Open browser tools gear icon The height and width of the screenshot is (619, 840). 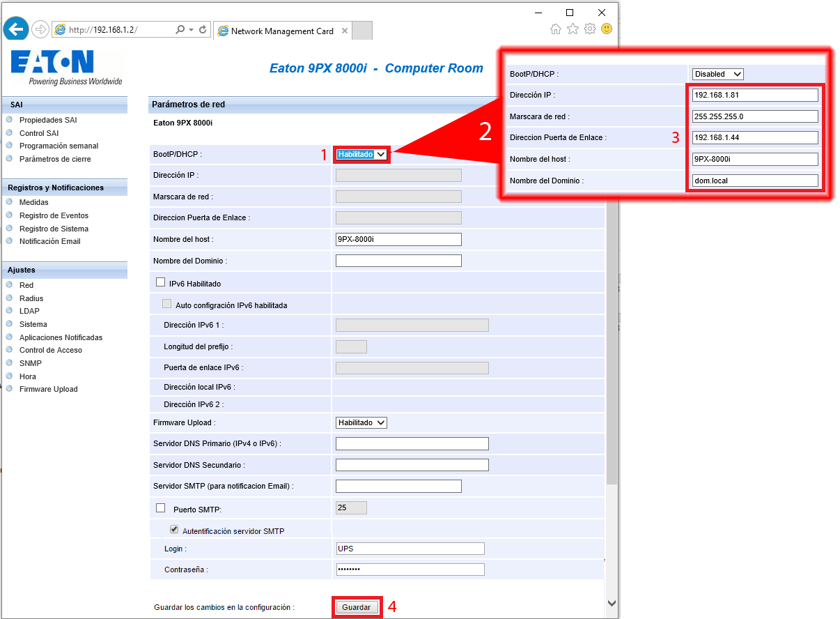[590, 29]
